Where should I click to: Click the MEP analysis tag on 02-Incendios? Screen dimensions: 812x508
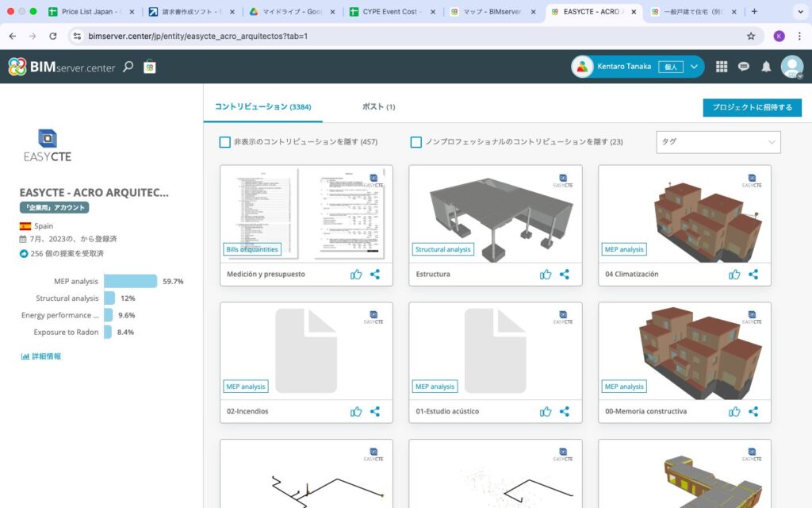tap(246, 387)
